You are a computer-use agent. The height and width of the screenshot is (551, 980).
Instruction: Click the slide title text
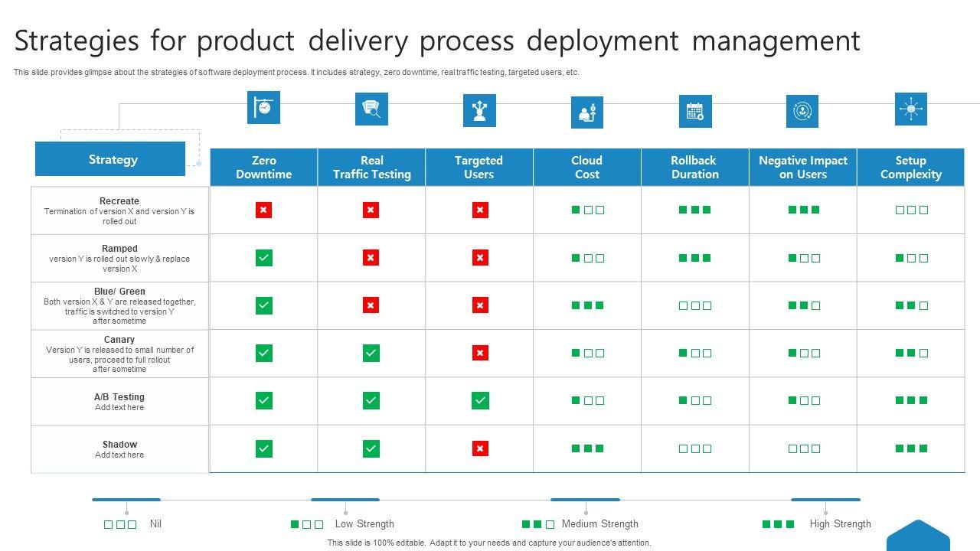[x=437, y=41]
